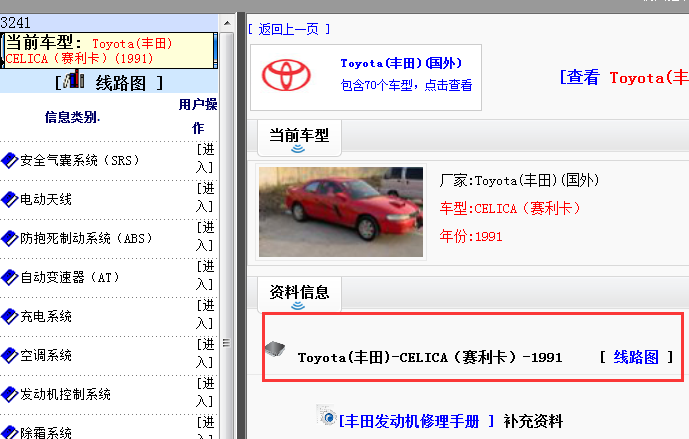Click the blue arrow icon under 当前车型

pyautogui.click(x=298, y=149)
